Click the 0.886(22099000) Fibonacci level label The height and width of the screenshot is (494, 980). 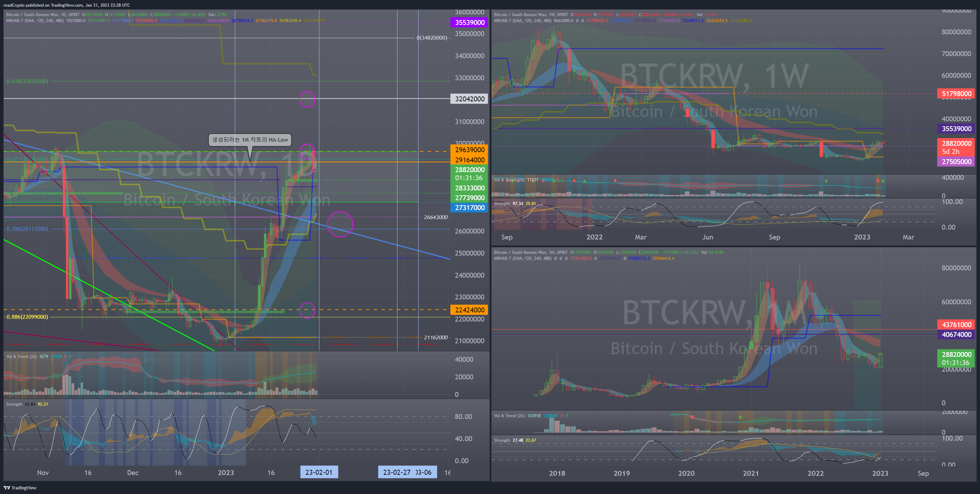click(27, 317)
